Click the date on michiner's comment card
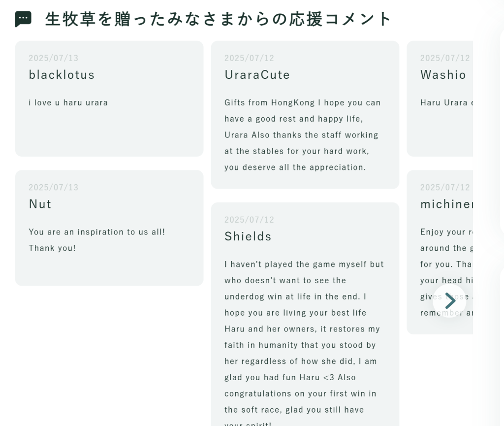504x426 pixels. [444, 187]
